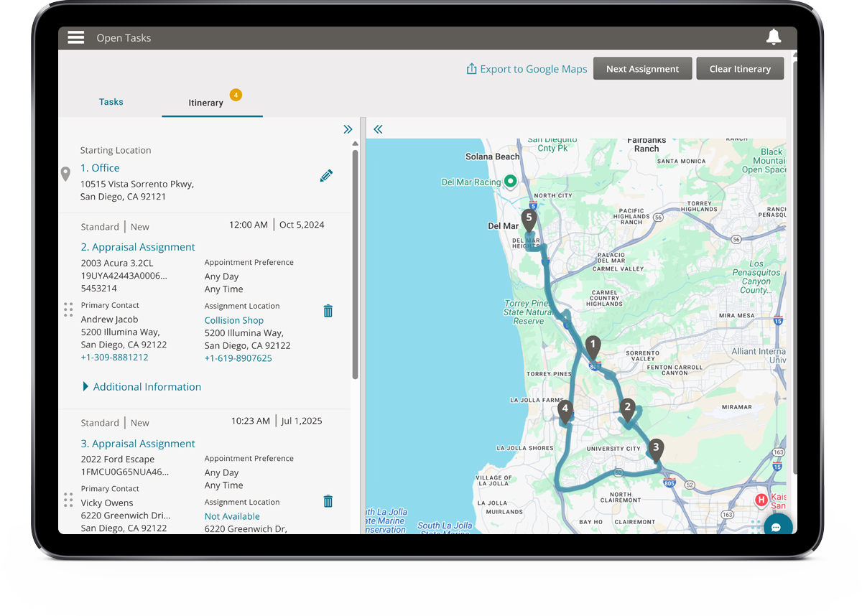
Task: Switch to the Tasks tab
Action: coord(111,101)
